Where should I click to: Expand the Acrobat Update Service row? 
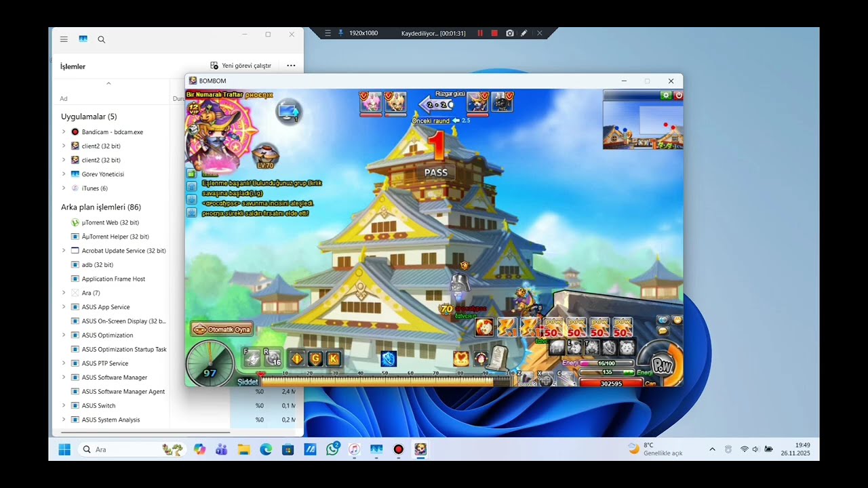point(64,251)
